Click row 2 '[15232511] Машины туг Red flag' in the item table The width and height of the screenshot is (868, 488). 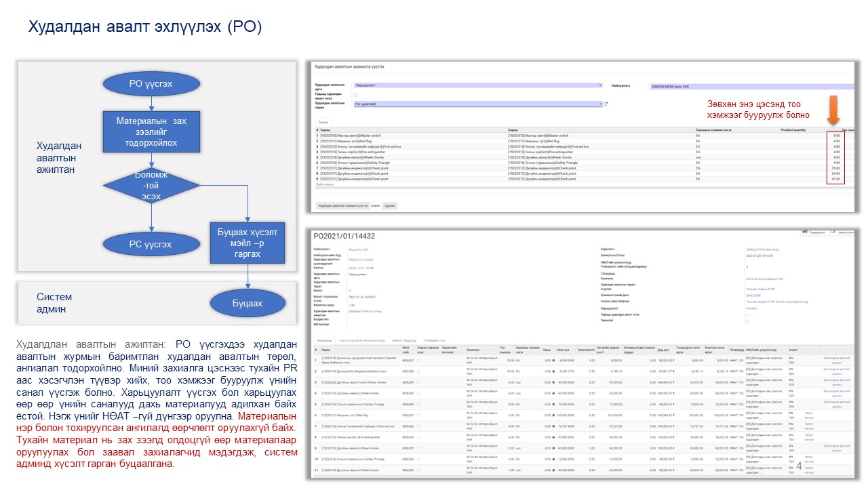583,141
